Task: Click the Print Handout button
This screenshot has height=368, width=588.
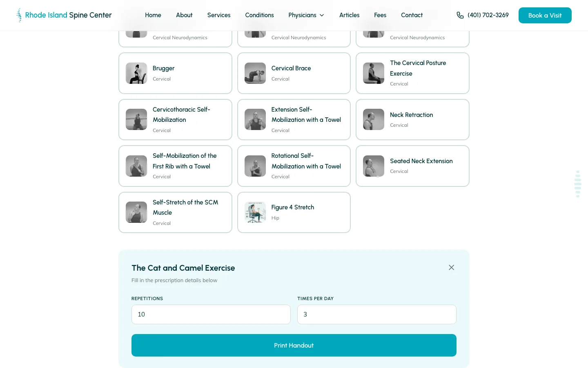Action: coord(294,345)
